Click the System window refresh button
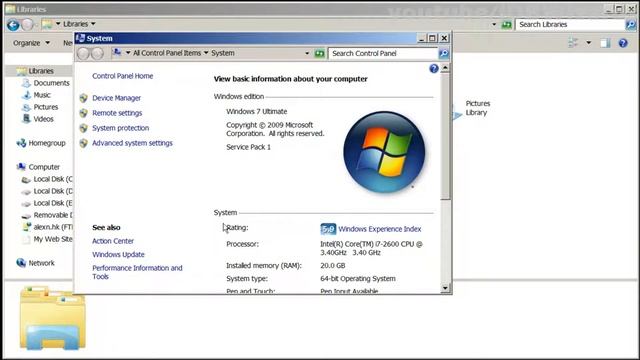This screenshot has height=360, width=640. click(x=320, y=53)
